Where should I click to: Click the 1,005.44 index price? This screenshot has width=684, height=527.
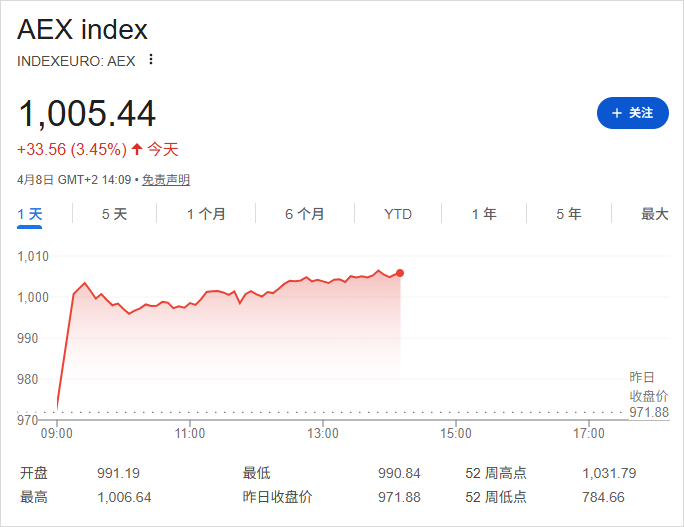coord(87,114)
